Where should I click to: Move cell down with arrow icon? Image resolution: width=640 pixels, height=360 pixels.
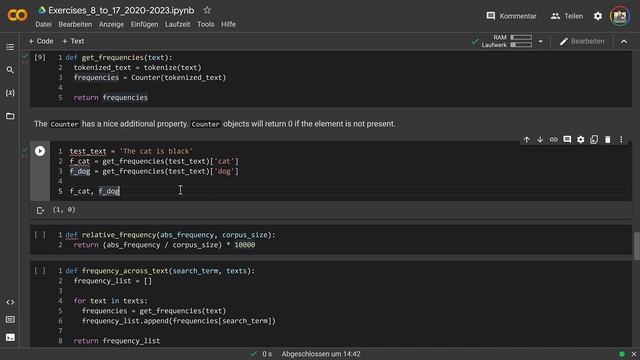pyautogui.click(x=540, y=140)
